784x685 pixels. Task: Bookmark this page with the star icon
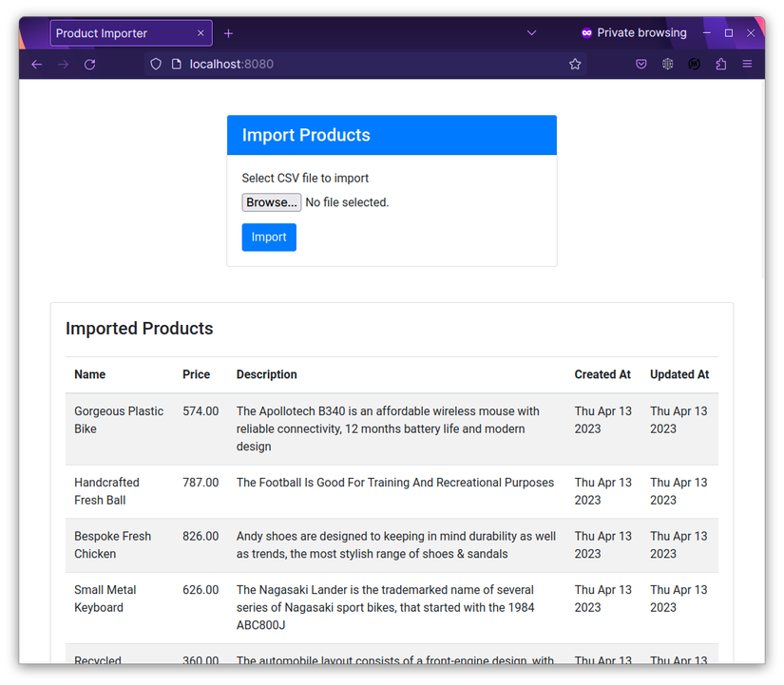[x=575, y=64]
